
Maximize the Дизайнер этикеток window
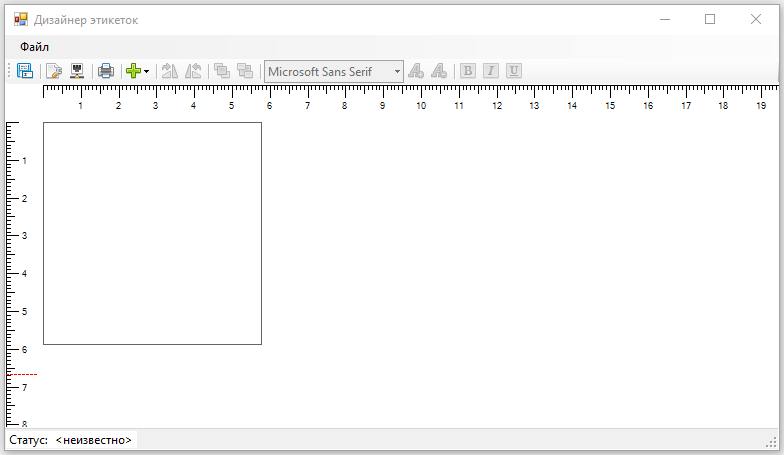(x=710, y=19)
